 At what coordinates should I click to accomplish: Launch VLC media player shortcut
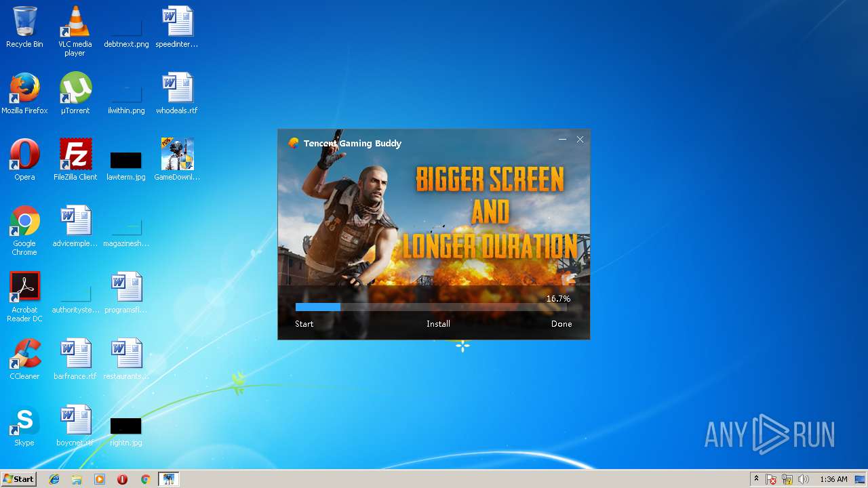(75, 31)
